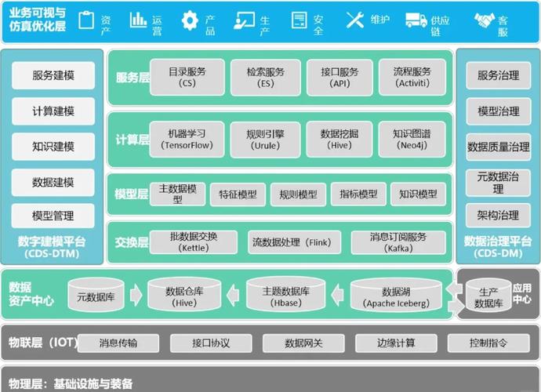Click 批数据交换 (Kettle) block
This screenshot has width=541, height=392.
click(194, 242)
